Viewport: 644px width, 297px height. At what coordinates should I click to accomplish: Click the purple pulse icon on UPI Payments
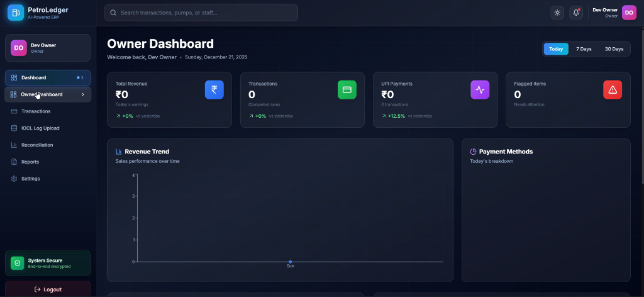[480, 90]
